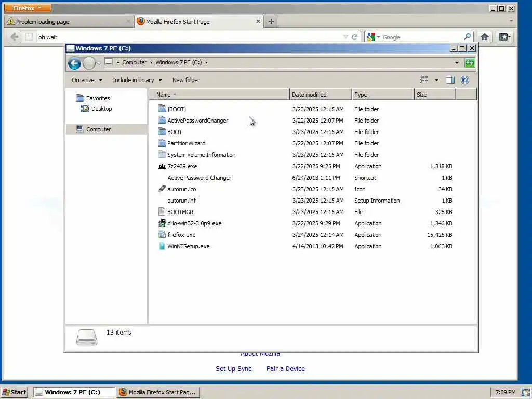The height and width of the screenshot is (399, 532).
Task: Click the Firefox home button icon
Action: 485,37
